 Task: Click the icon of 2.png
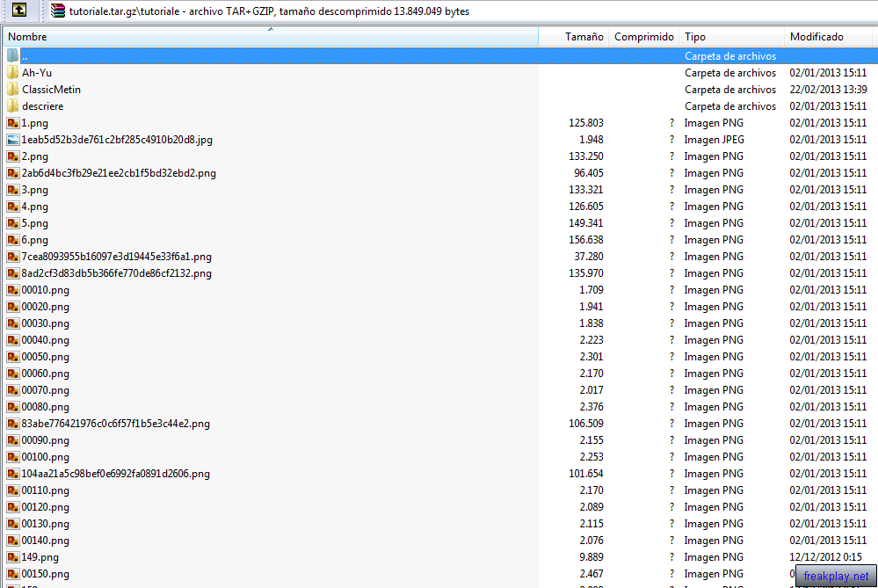[13, 156]
